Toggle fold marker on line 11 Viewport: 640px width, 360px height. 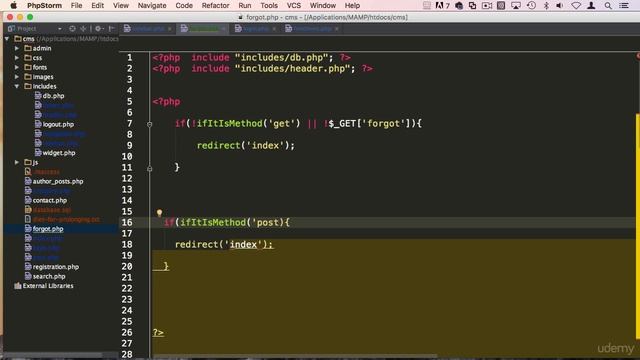coord(149,168)
